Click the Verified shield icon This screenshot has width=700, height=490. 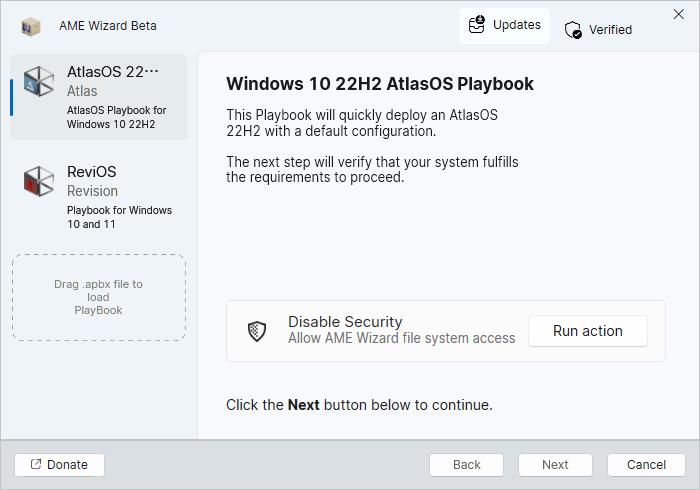pyautogui.click(x=573, y=30)
